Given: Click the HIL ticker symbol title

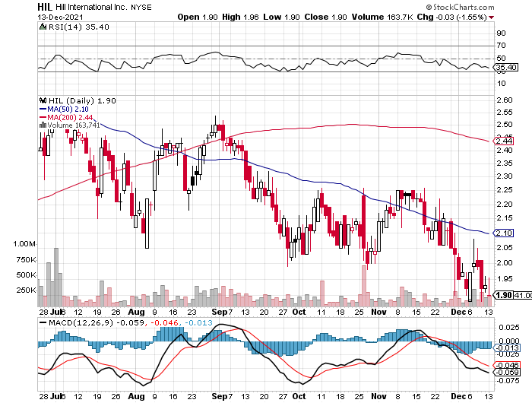Looking at the screenshot, I should [x=44, y=7].
